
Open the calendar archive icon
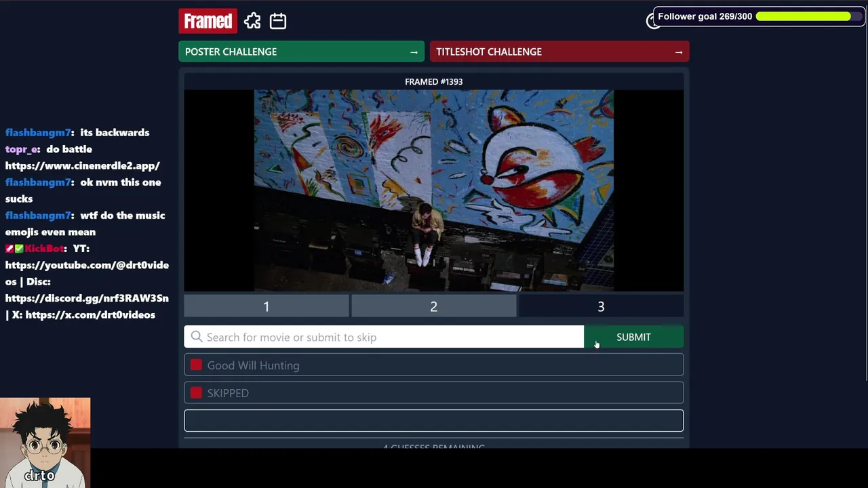point(278,21)
